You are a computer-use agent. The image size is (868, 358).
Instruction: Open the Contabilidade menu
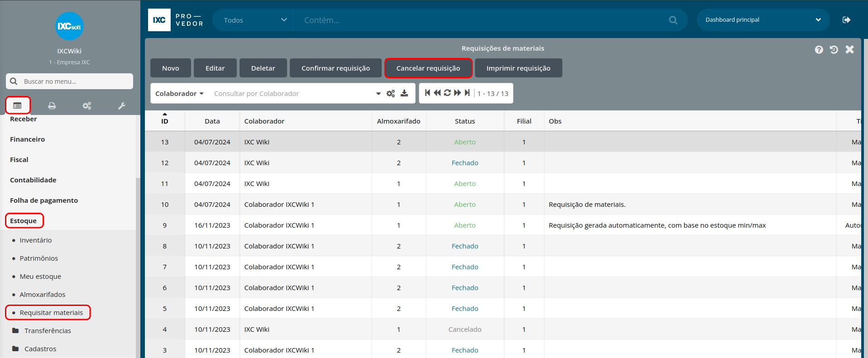point(33,180)
